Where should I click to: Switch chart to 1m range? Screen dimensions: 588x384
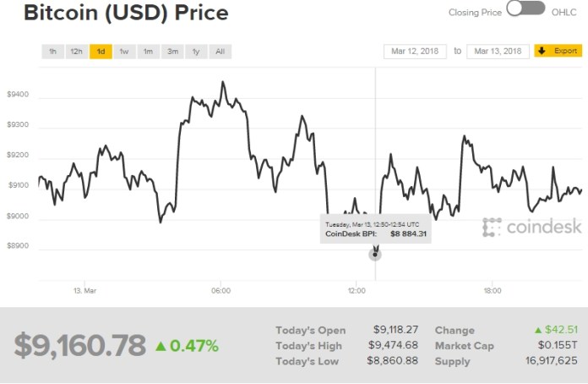coord(148,52)
